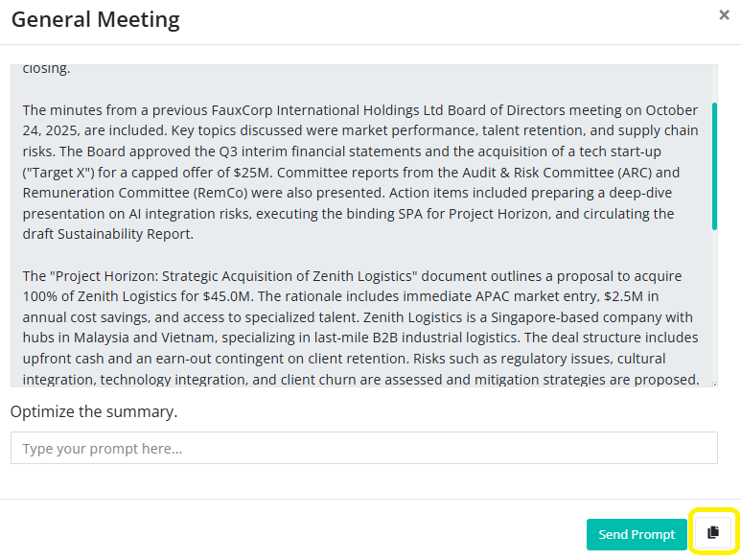Place cursor on 'closing.' at the summary top
The height and width of the screenshot is (560, 741).
[x=46, y=69]
